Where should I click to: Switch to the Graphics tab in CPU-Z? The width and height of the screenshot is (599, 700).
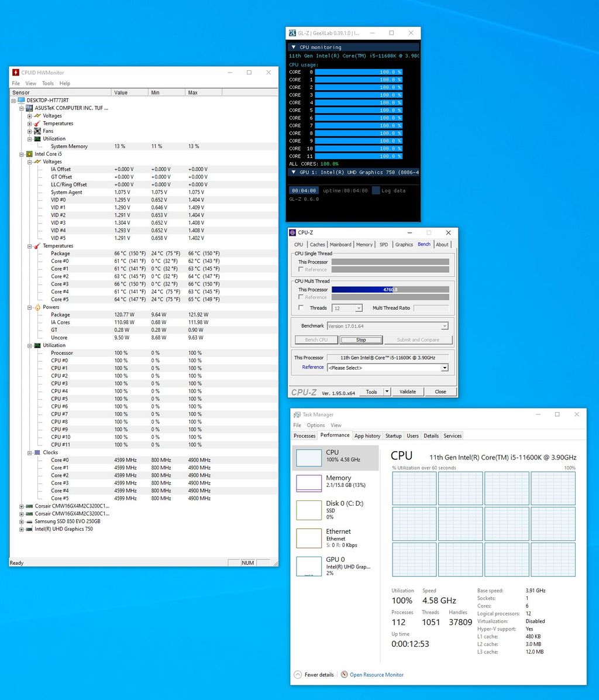(404, 245)
